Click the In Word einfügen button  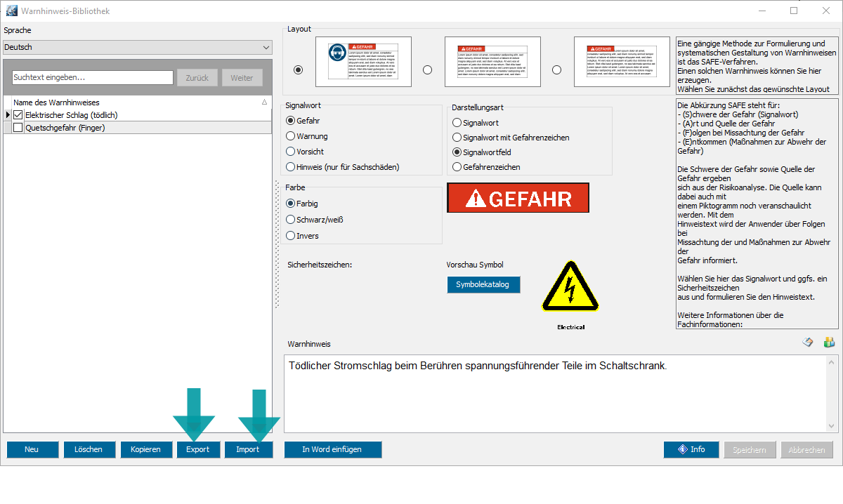point(332,449)
